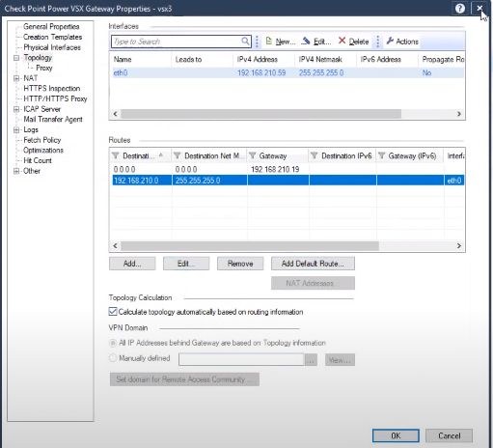Expand the NAT tree node
This screenshot has width=493, height=448.
(x=16, y=78)
